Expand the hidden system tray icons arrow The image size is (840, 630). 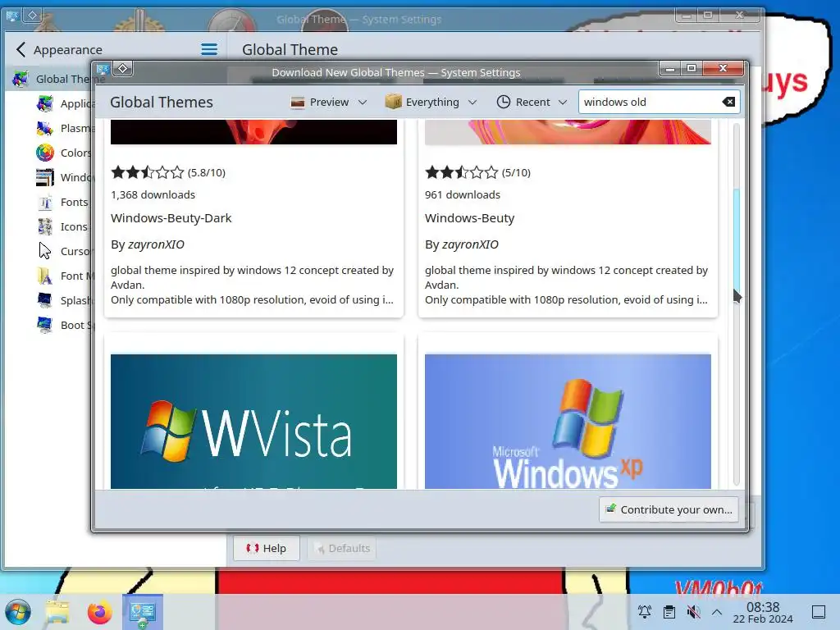(717, 612)
